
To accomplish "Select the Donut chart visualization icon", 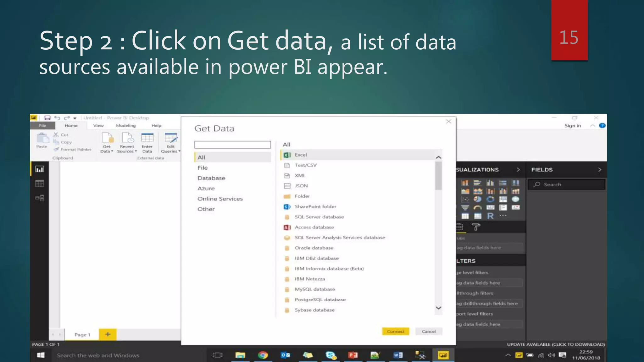I will click(490, 199).
